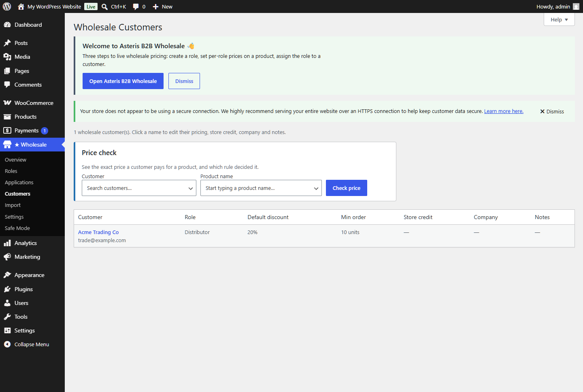Image resolution: width=583 pixels, height=392 pixels.
Task: Click the Collapse Menu arrow icon
Action: tap(7, 344)
